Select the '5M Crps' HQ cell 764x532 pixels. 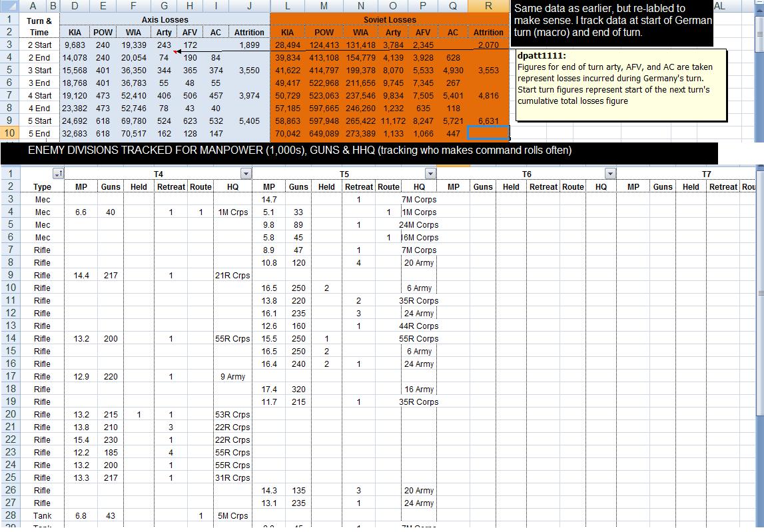[x=233, y=515]
